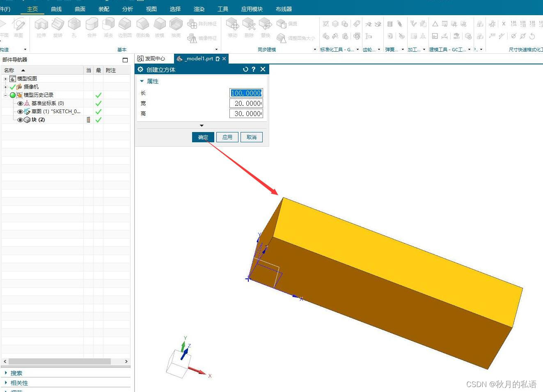Toggle visibility eye of 基准坐标系 (0)
Screen dimensions: 543x392
pos(20,103)
